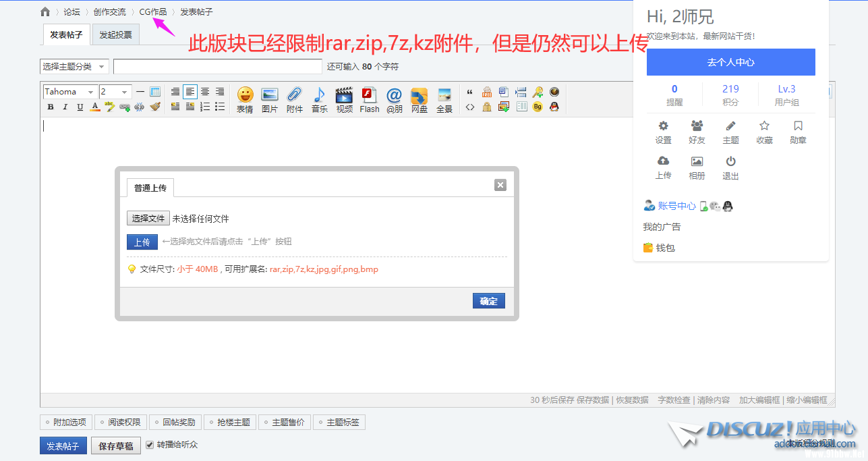This screenshot has height=461, width=868.
Task: Click the 视频 video insert icon
Action: point(344,99)
